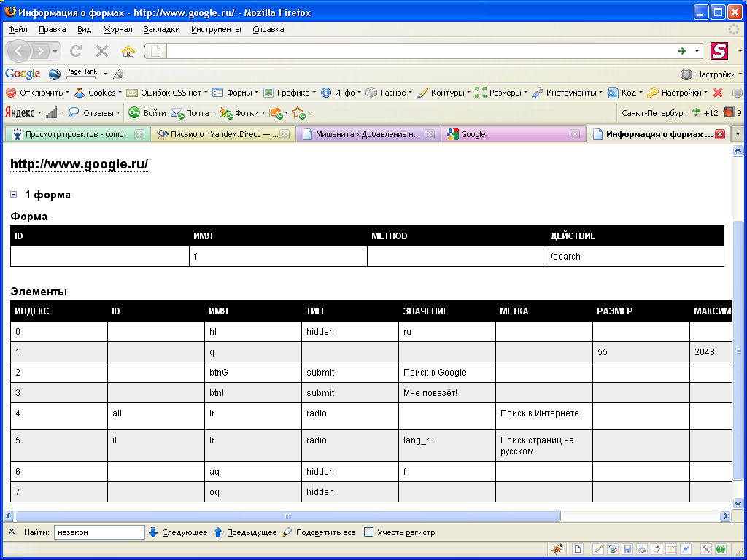This screenshot has height=560, width=747.
Task: Toggle the 'Учесть регистр' checkbox
Action: click(x=368, y=532)
